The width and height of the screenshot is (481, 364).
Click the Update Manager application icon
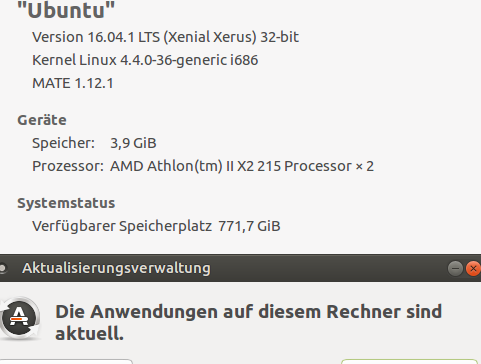click(19, 318)
